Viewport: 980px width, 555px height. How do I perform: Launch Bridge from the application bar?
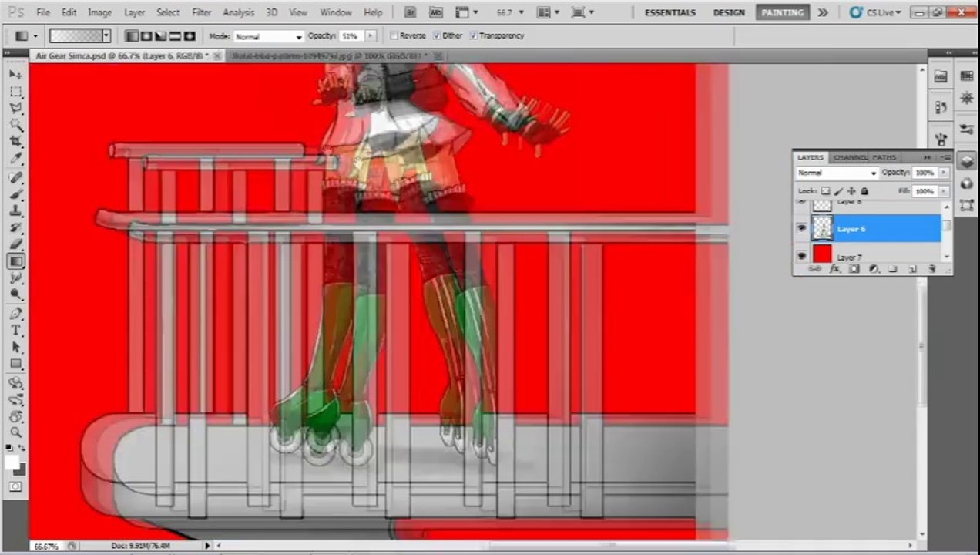(x=411, y=12)
